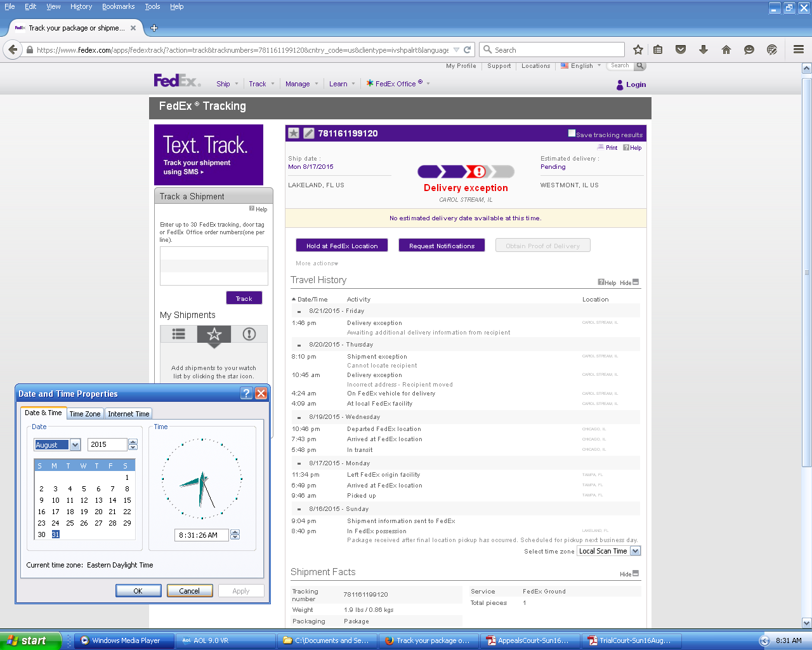This screenshot has width=812, height=650.
Task: Click the bookmark star icon in Firefox toolbar
Action: pos(638,50)
